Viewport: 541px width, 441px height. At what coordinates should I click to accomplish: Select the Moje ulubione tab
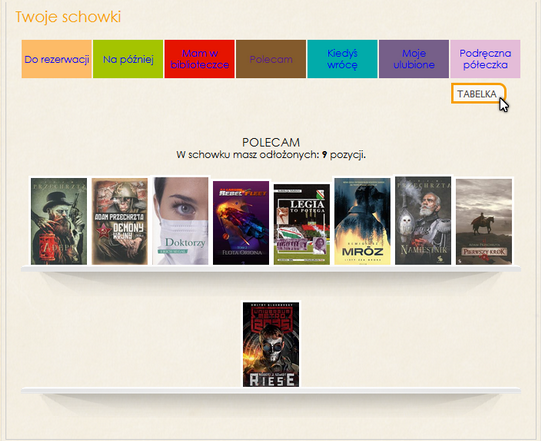pos(414,59)
